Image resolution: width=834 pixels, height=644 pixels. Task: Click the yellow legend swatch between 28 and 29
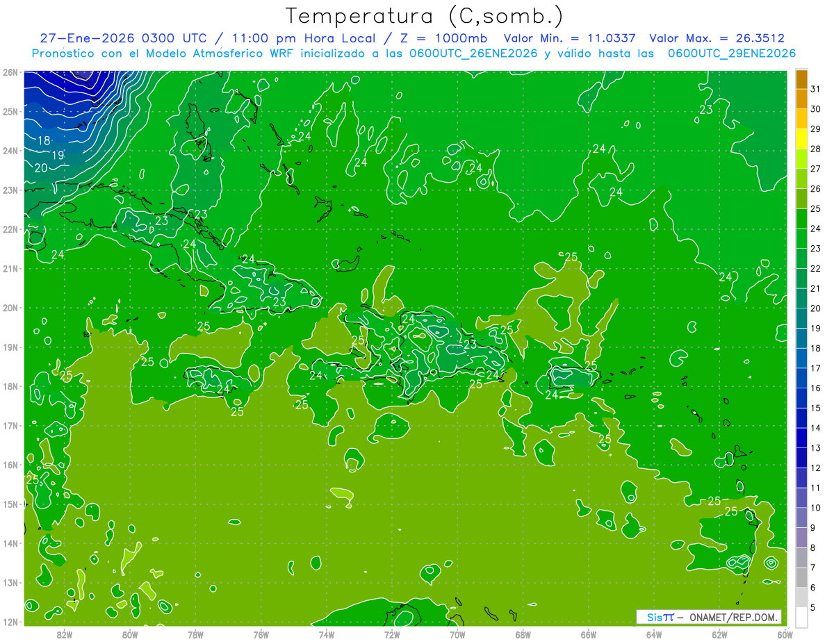(x=801, y=140)
